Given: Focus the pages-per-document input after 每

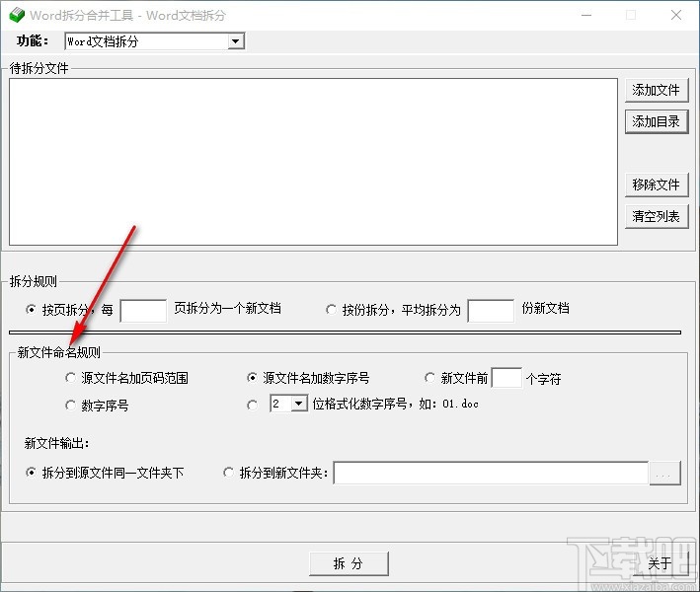Looking at the screenshot, I should click(x=143, y=311).
